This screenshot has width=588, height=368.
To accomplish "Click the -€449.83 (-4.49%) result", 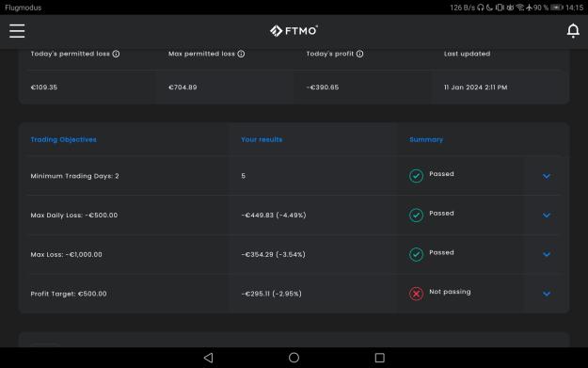I will click(x=274, y=215).
